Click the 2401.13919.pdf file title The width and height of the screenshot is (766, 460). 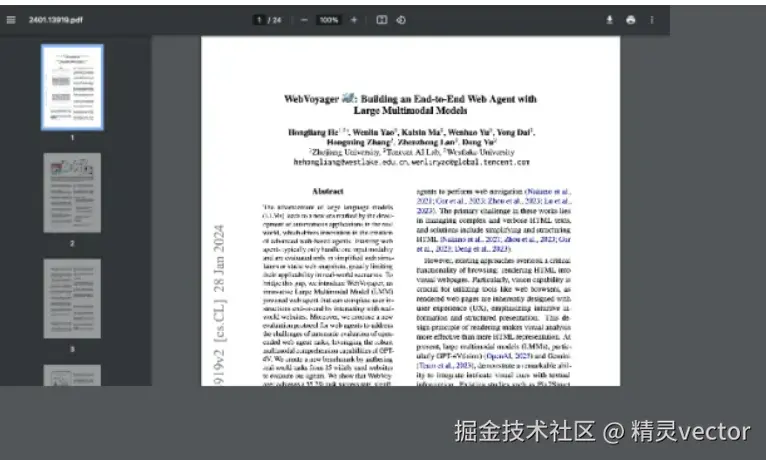click(56, 20)
